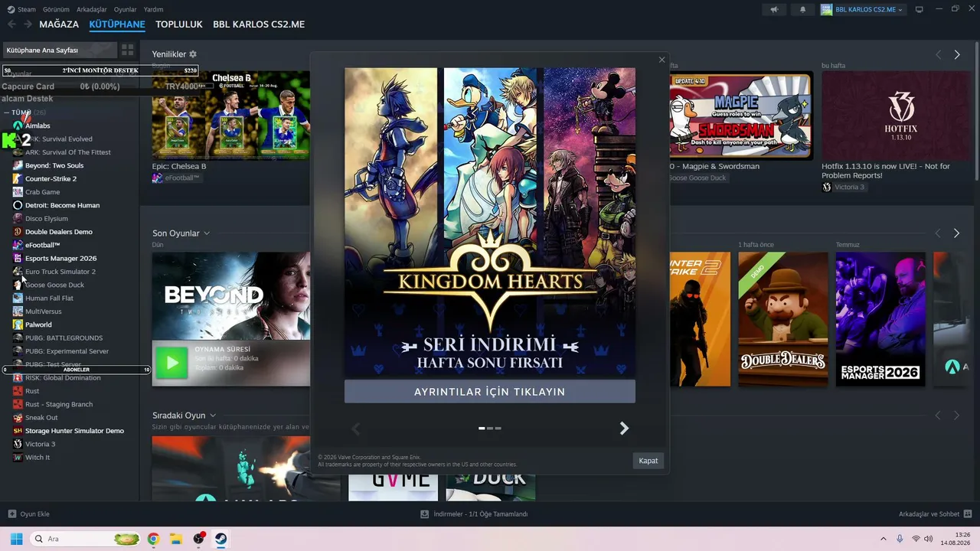Click the Esports Manager 2026 sidebar icon
This screenshot has height=551, width=980.
(18, 258)
